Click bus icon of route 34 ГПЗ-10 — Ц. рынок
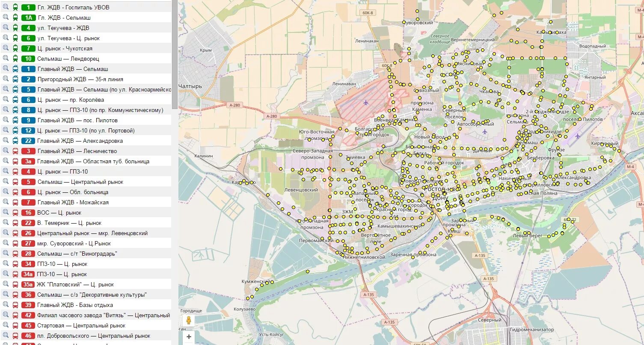The height and width of the screenshot is (345, 644). click(x=15, y=264)
